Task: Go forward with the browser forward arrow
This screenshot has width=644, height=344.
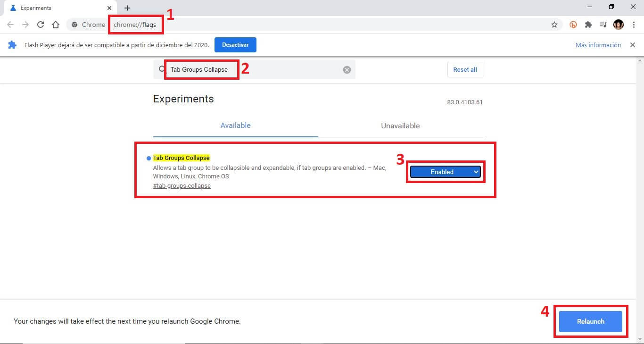Action: [25, 25]
